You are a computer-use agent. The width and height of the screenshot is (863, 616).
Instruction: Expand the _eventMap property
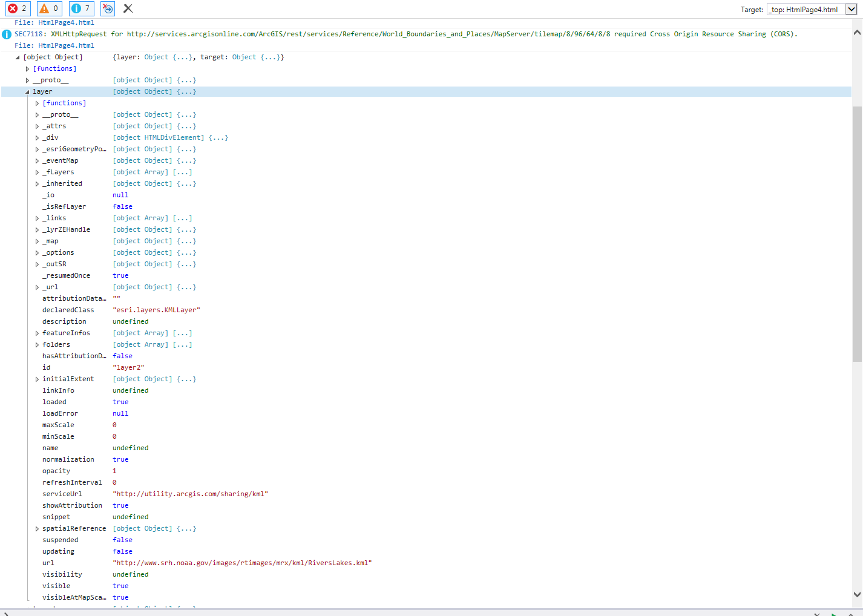[x=37, y=161]
